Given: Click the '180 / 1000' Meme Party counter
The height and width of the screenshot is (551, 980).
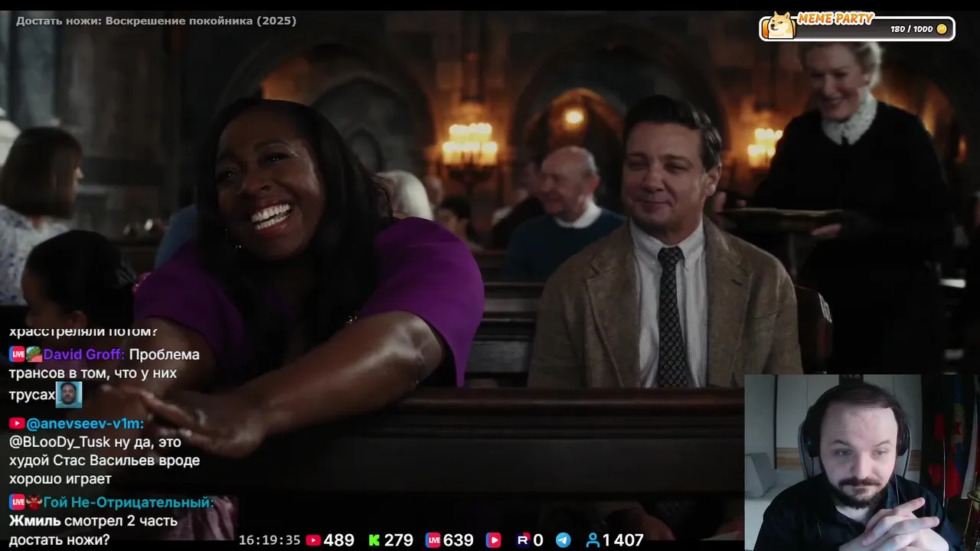Looking at the screenshot, I should point(912,29).
